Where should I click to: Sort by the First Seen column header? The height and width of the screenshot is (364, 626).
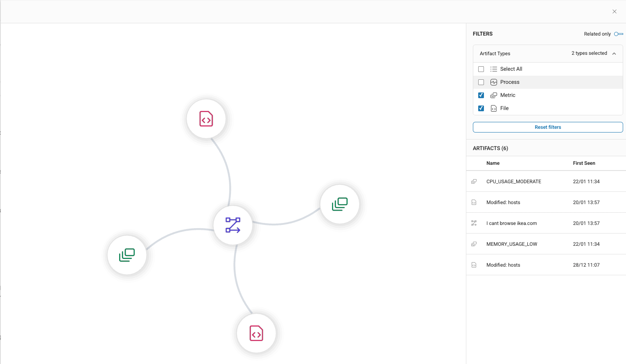point(584,163)
